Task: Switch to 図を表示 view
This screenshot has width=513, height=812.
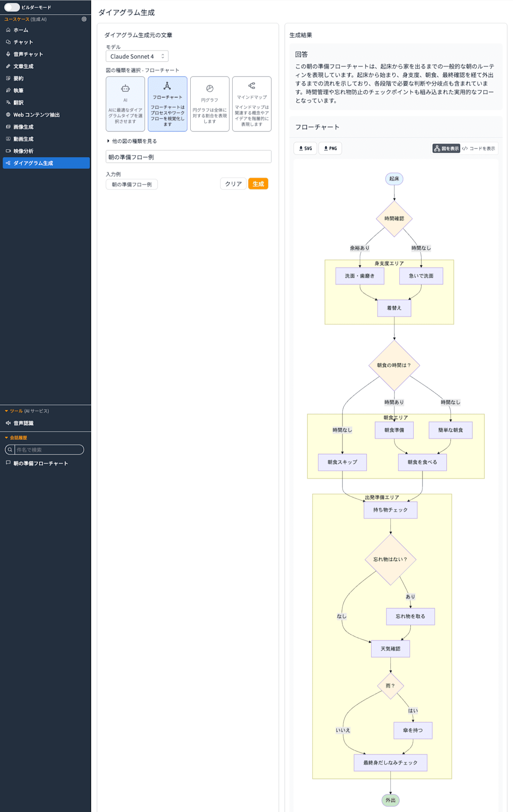Action: point(446,148)
